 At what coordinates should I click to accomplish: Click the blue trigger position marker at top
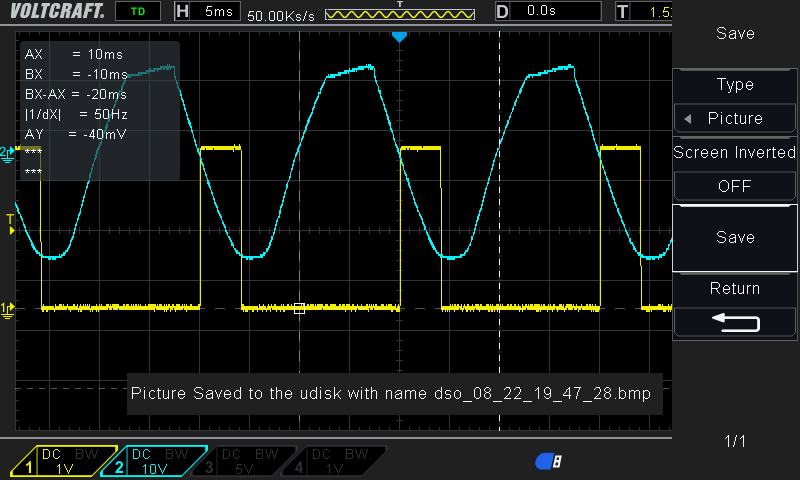(400, 37)
